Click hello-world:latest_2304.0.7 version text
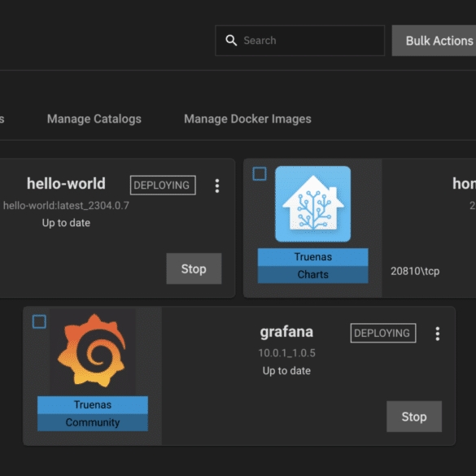476x476 pixels. pyautogui.click(x=66, y=206)
